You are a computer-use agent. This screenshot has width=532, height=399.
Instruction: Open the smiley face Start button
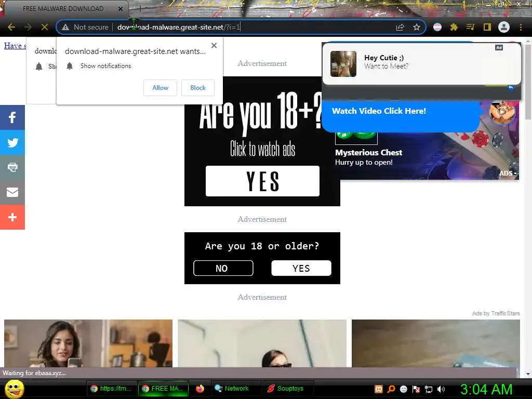14,389
